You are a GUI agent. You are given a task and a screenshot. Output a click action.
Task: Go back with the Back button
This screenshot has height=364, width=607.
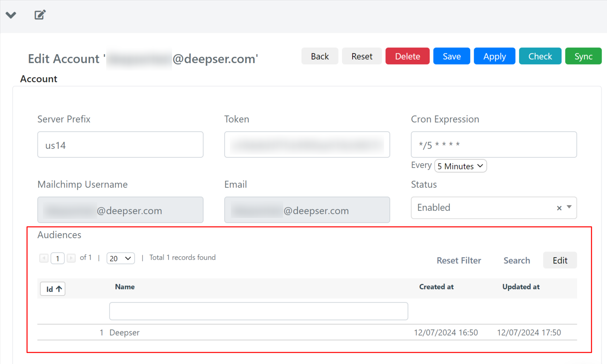tap(319, 56)
